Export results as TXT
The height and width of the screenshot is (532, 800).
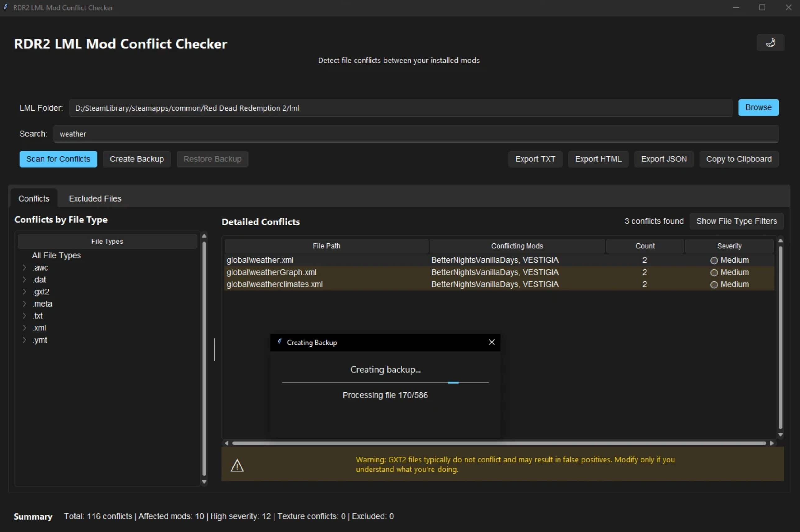pos(535,159)
